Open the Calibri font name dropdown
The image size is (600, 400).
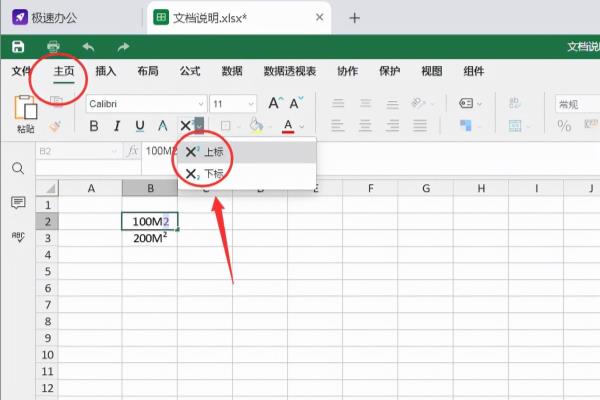(201, 104)
